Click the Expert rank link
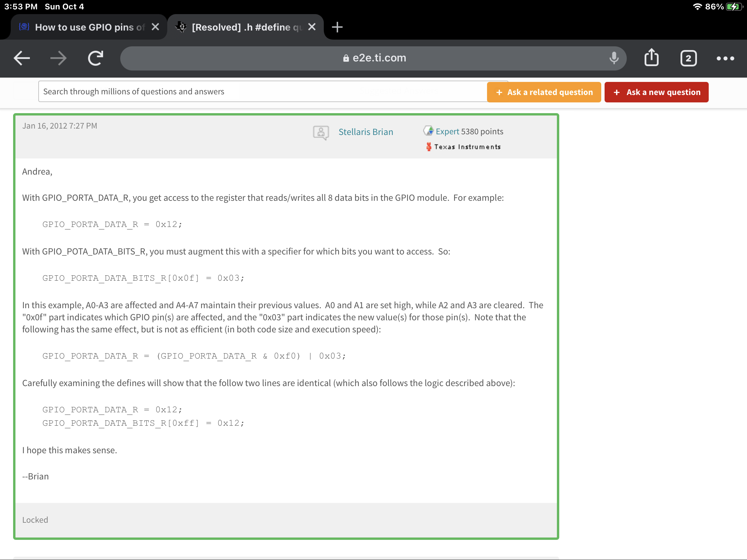 [447, 131]
